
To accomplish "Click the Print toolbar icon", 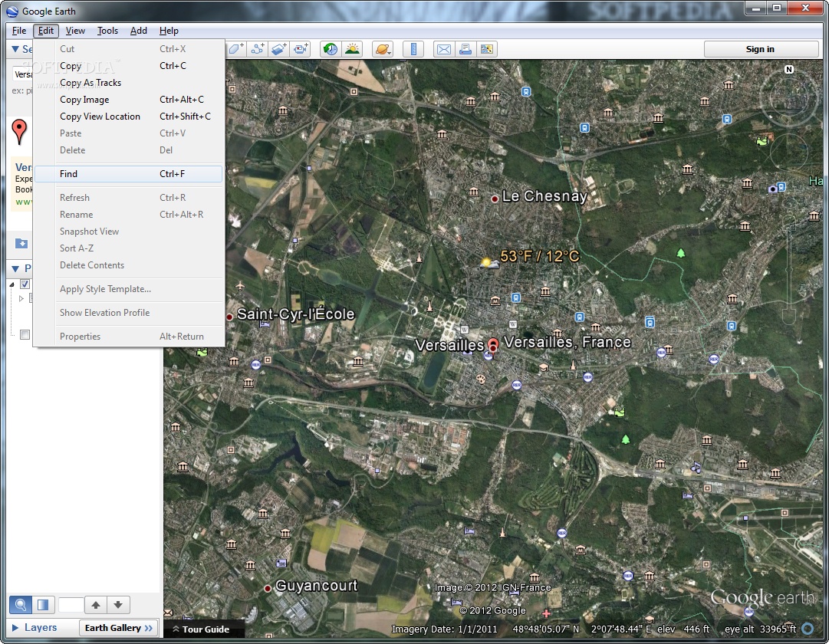I will [x=465, y=49].
